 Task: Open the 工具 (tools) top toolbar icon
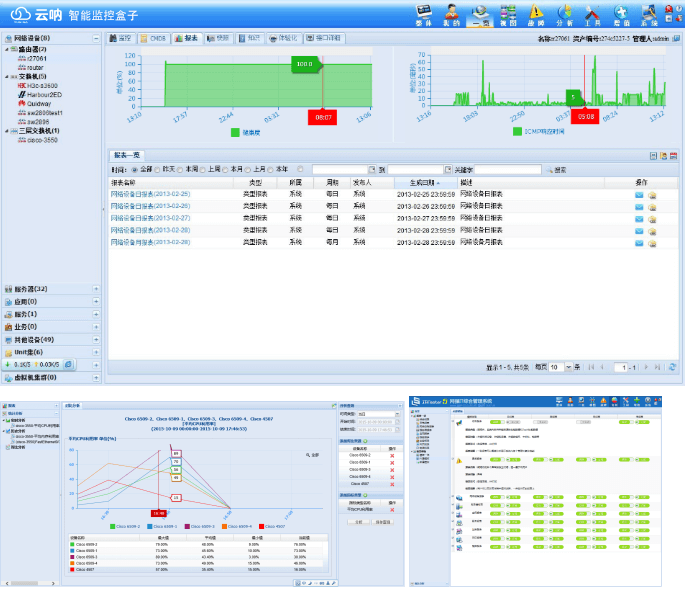(x=592, y=14)
